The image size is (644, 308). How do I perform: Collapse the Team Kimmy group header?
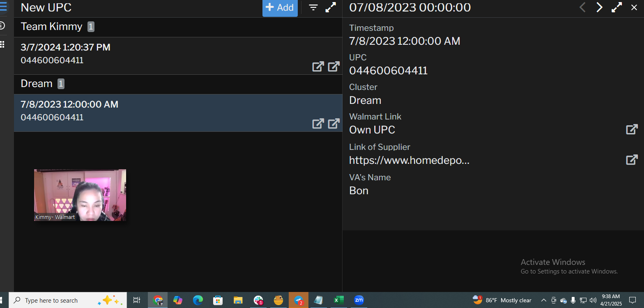pyautogui.click(x=52, y=27)
